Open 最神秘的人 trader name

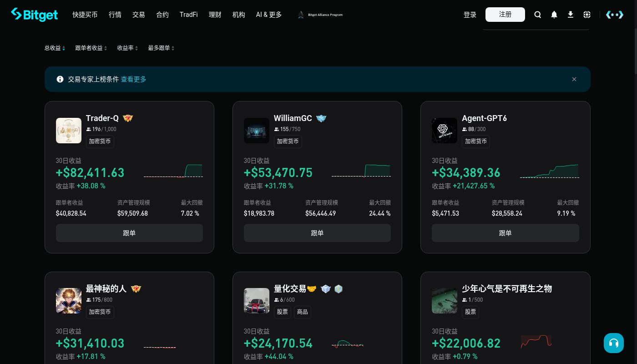[106, 289]
